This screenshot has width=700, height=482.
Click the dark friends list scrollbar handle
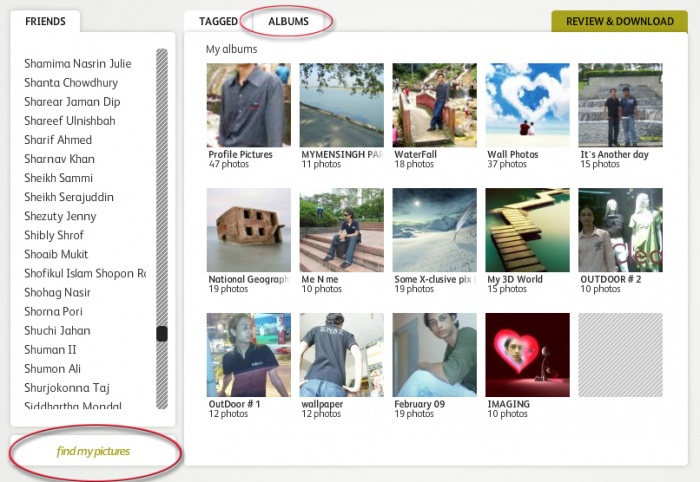tap(162, 333)
